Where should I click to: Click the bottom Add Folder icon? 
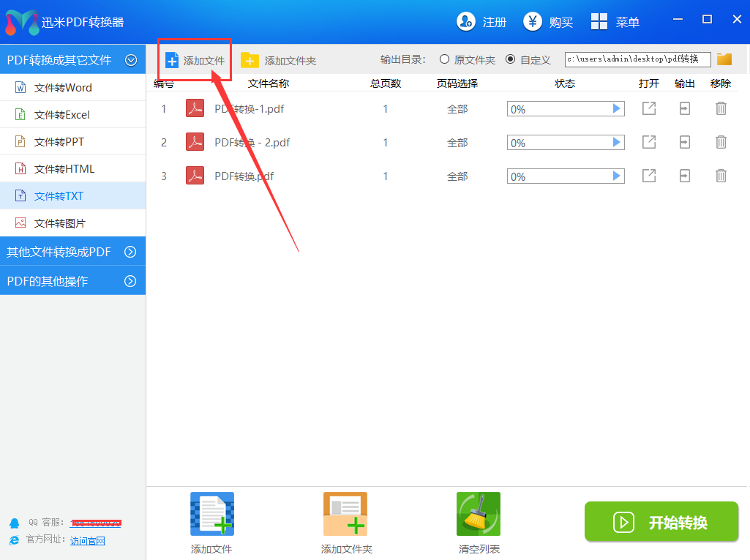pyautogui.click(x=345, y=515)
